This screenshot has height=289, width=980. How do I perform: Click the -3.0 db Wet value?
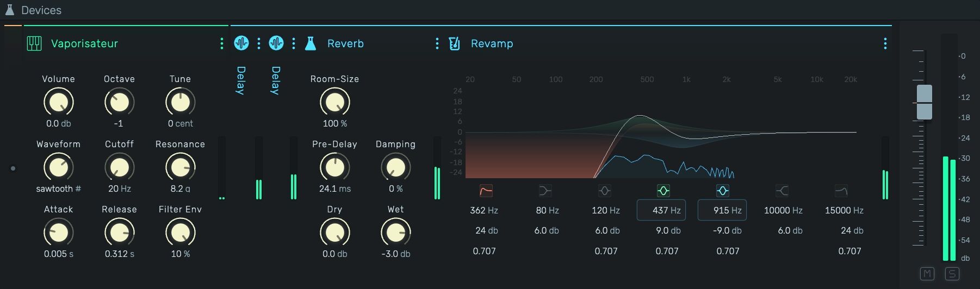[x=395, y=254]
